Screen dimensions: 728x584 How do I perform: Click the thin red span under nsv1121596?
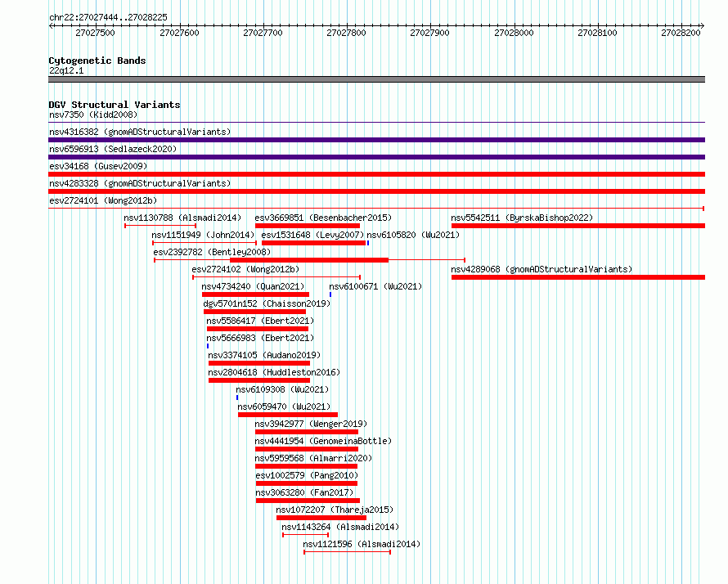(348, 552)
